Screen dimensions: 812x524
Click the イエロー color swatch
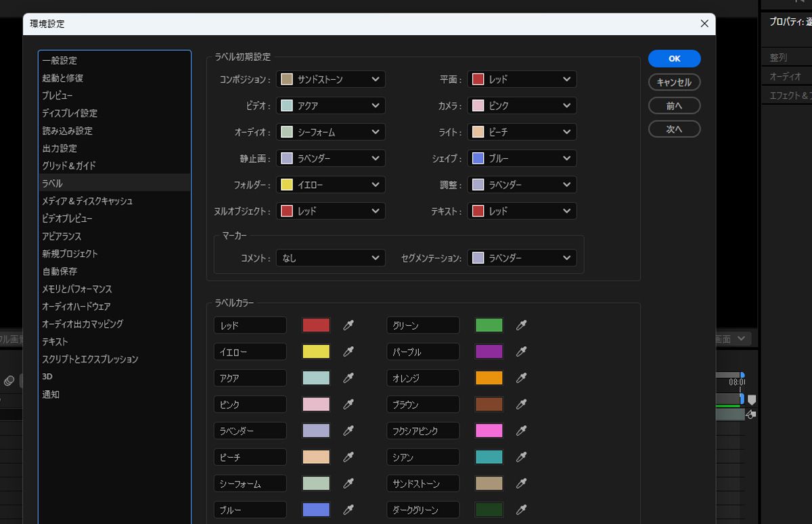tap(316, 352)
